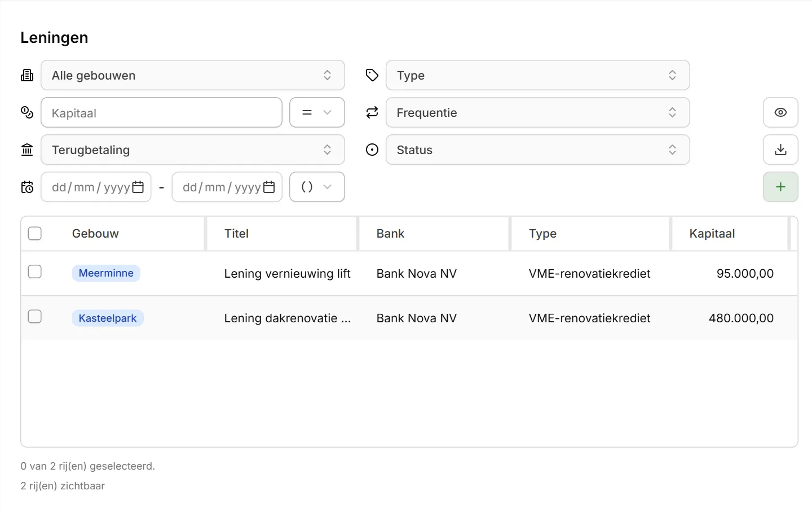The image size is (812, 508).
Task: Click the coins icon beside Kapitaal field
Action: point(27,112)
